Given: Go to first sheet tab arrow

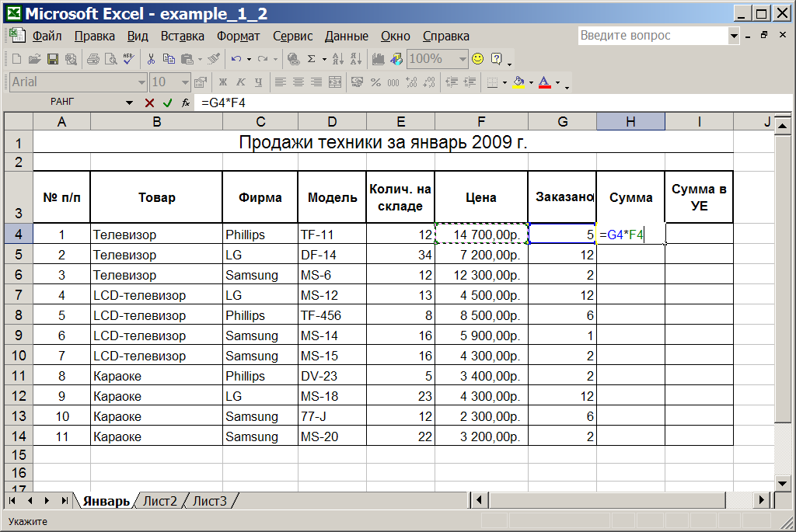Looking at the screenshot, I should (12, 501).
